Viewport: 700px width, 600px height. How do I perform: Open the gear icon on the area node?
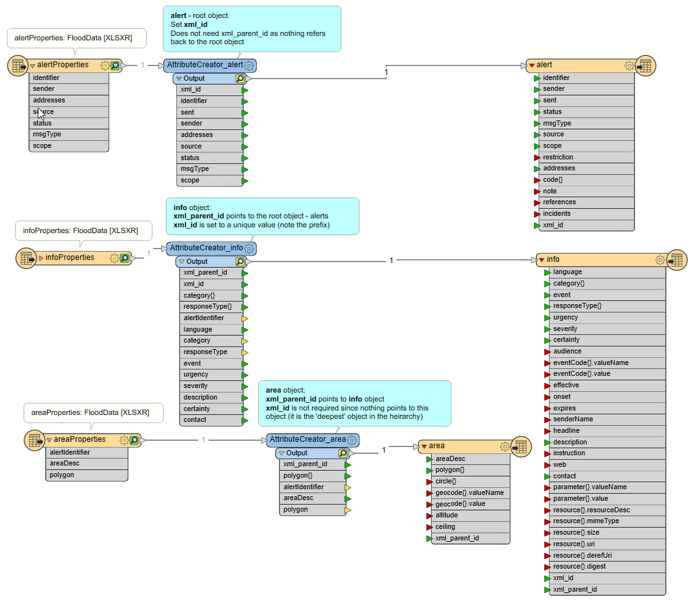coord(503,446)
